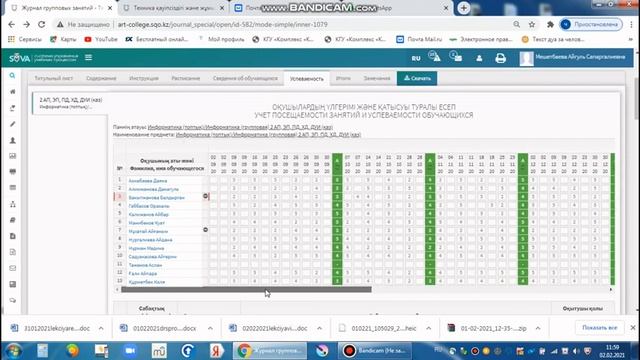The width and height of the screenshot is (640, 360).
Task: Click the horizontal scrollbar thumb under the grade table
Action: (246, 289)
